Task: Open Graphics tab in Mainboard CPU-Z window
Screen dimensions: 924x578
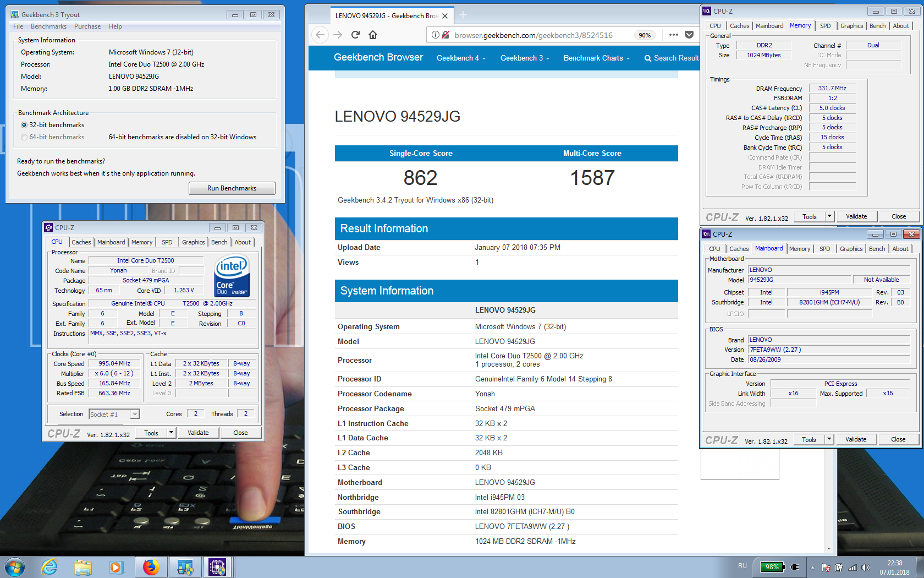Action: 851,249
